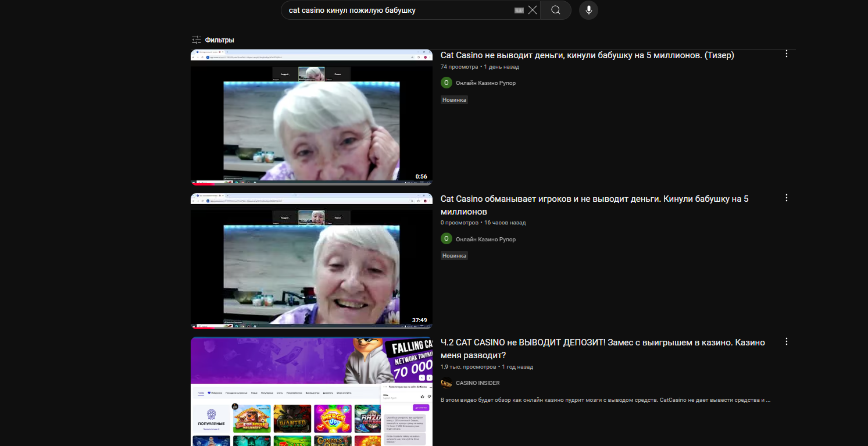Screen dimensions: 868x446
Task: Click inside the search text field
Action: point(395,10)
